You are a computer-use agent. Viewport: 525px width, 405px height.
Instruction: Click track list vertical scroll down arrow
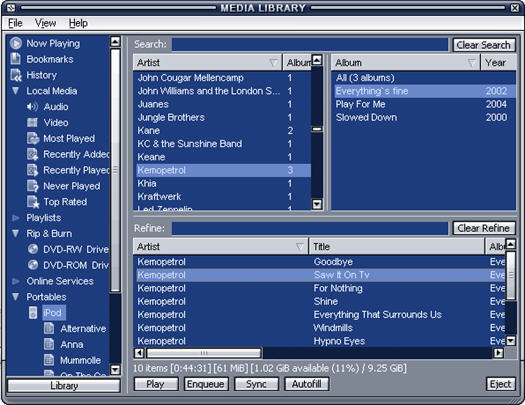coord(511,341)
